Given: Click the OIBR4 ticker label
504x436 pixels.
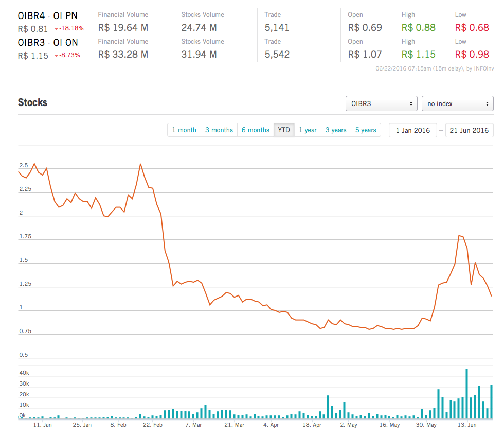Looking at the screenshot, I should pyautogui.click(x=31, y=16).
